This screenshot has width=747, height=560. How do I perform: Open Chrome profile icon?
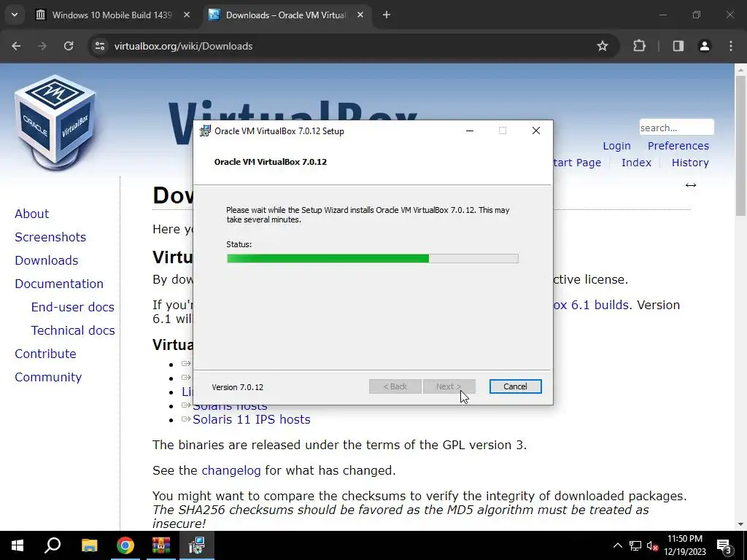(705, 46)
